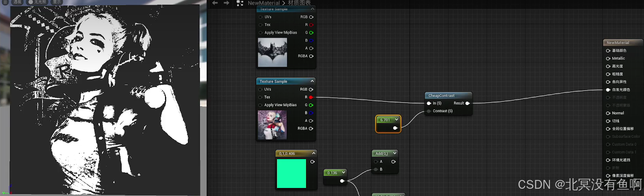Click In (S) input pin on CheapContrast

coord(429,103)
